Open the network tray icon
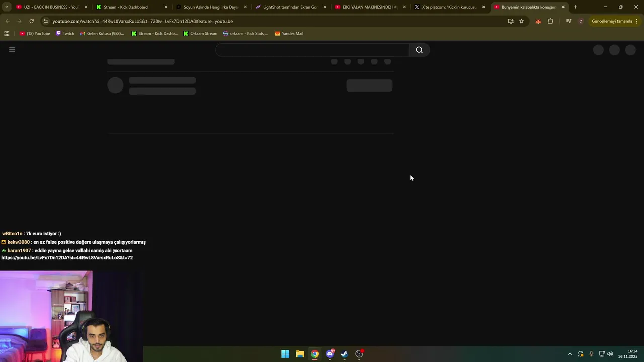Screen dimensions: 644x362 pyautogui.click(x=602, y=354)
